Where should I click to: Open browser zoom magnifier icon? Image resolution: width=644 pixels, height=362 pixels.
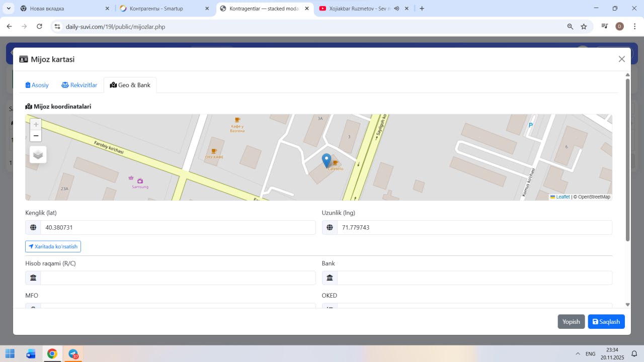click(570, 27)
